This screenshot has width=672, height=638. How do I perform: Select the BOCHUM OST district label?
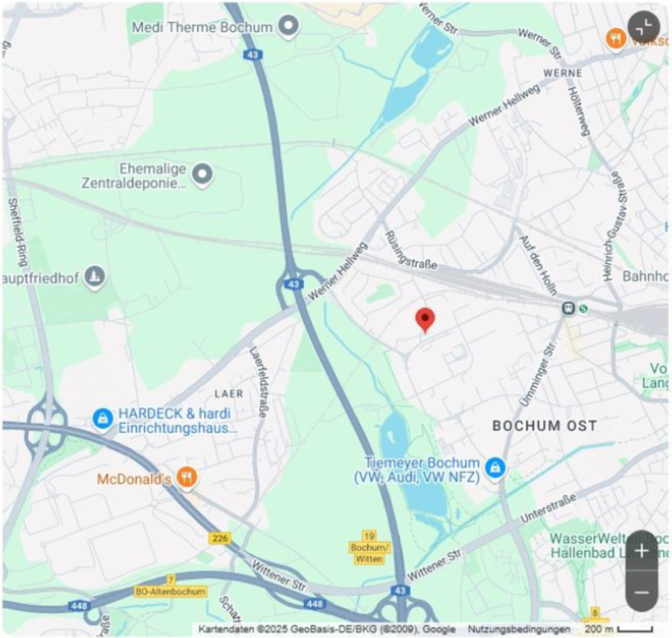click(544, 426)
